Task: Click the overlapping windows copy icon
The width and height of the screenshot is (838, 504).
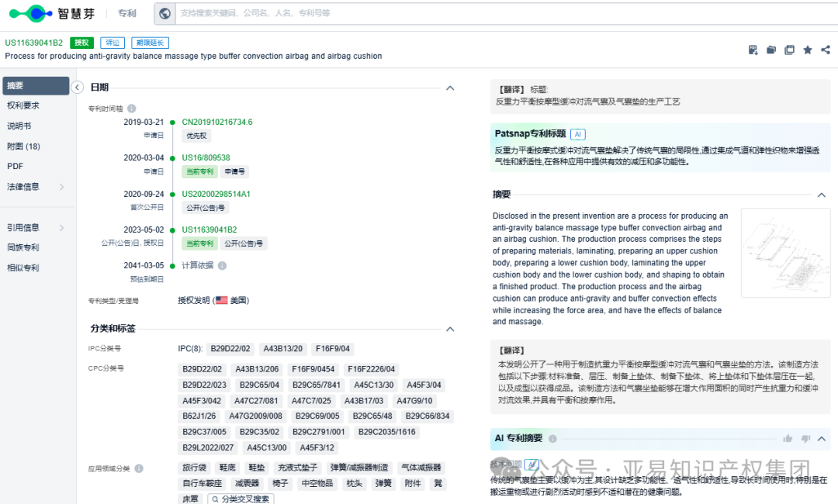Action: tap(788, 49)
